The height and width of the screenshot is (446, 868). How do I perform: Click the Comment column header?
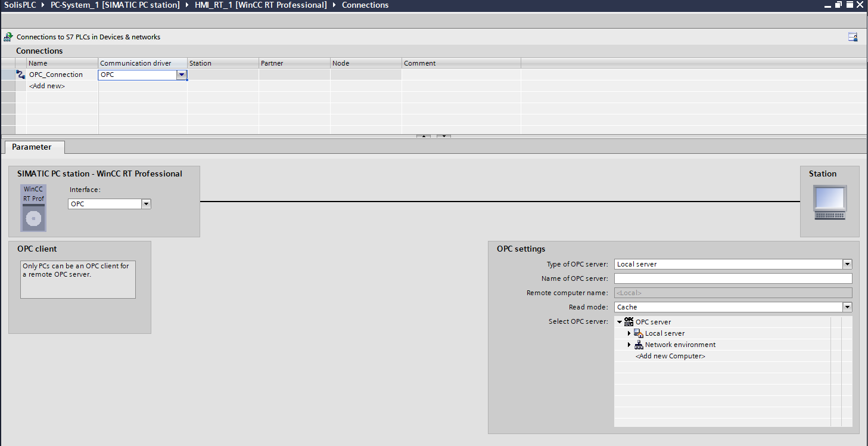(461, 63)
